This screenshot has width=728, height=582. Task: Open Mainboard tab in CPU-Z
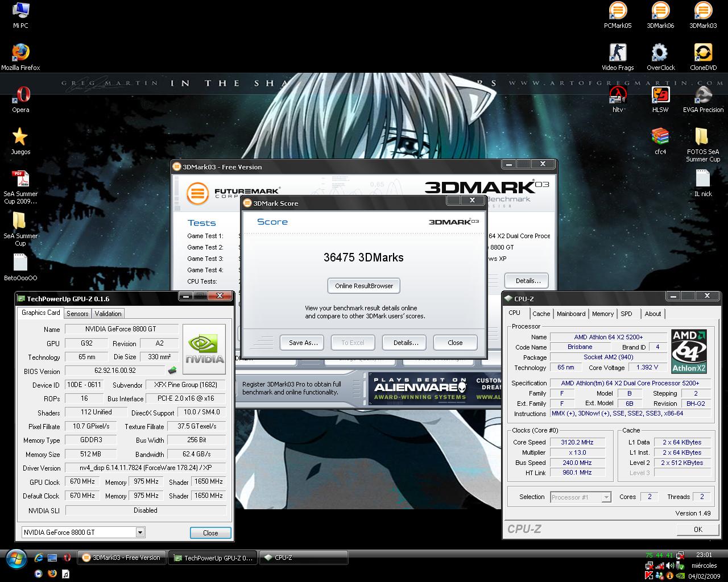(571, 314)
